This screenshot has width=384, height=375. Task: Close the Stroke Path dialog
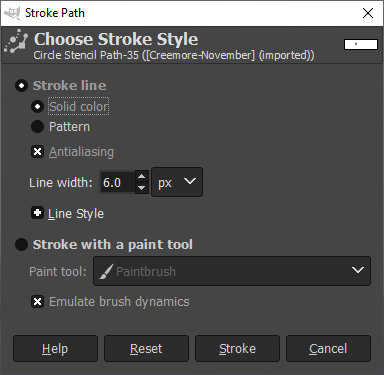[368, 13]
